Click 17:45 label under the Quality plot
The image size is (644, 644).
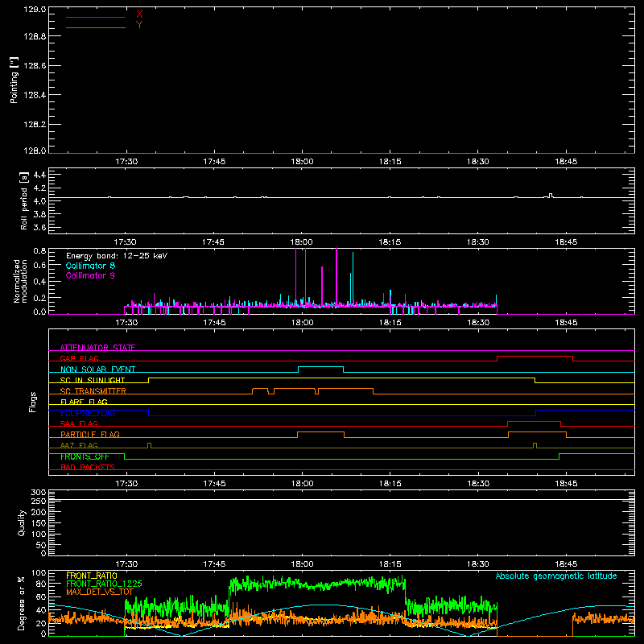[x=214, y=564]
